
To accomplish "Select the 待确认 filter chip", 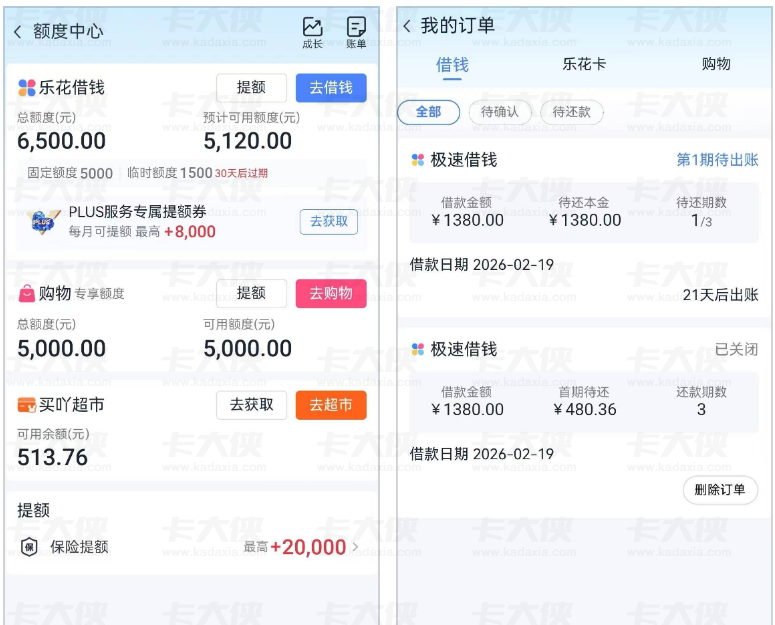I will tap(500, 112).
